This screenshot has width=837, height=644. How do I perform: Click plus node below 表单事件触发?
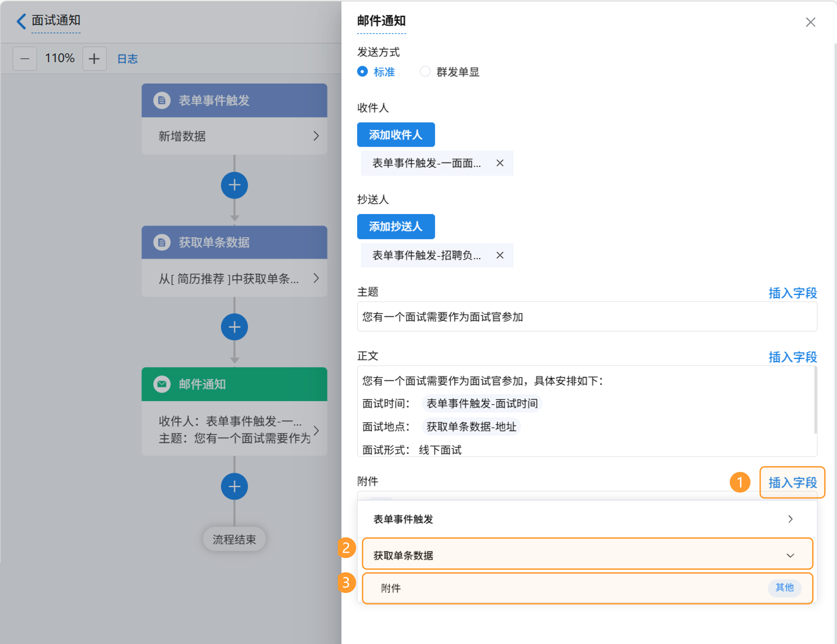pyautogui.click(x=234, y=185)
